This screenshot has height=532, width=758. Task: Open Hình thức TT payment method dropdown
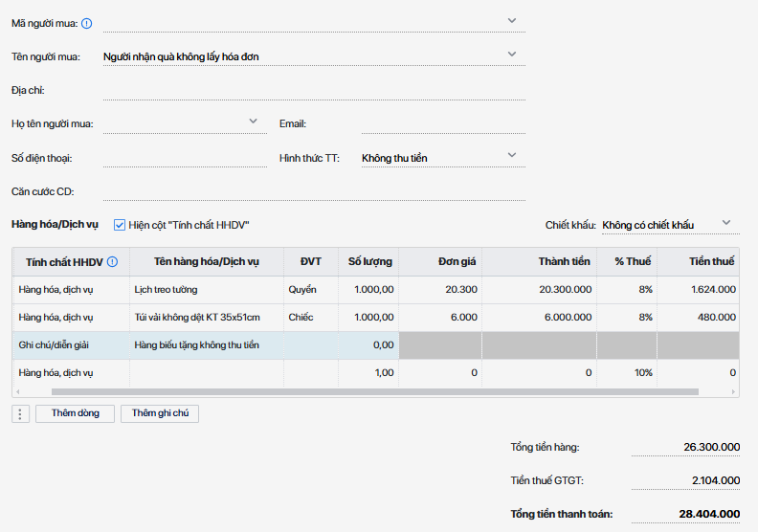(x=512, y=155)
